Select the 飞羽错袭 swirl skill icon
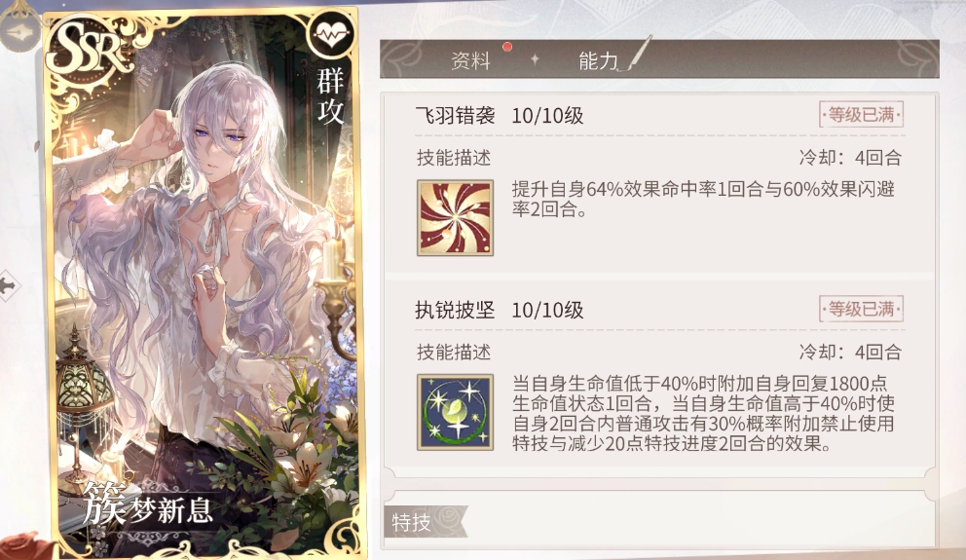Image resolution: width=966 pixels, height=560 pixels. pyautogui.click(x=455, y=217)
